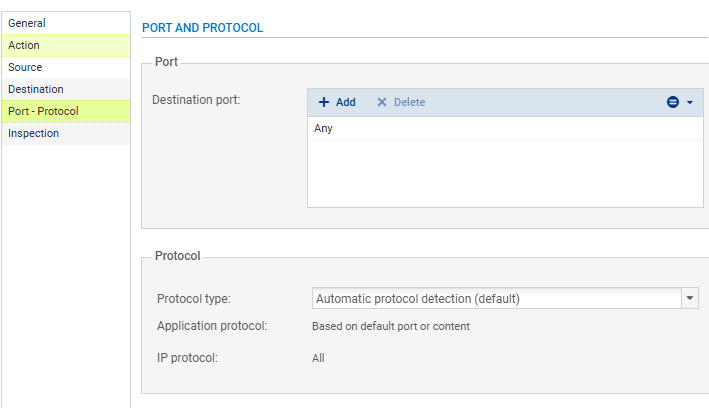Expand the Protocol type dropdown arrow
This screenshot has height=408, width=709.
pyautogui.click(x=689, y=298)
